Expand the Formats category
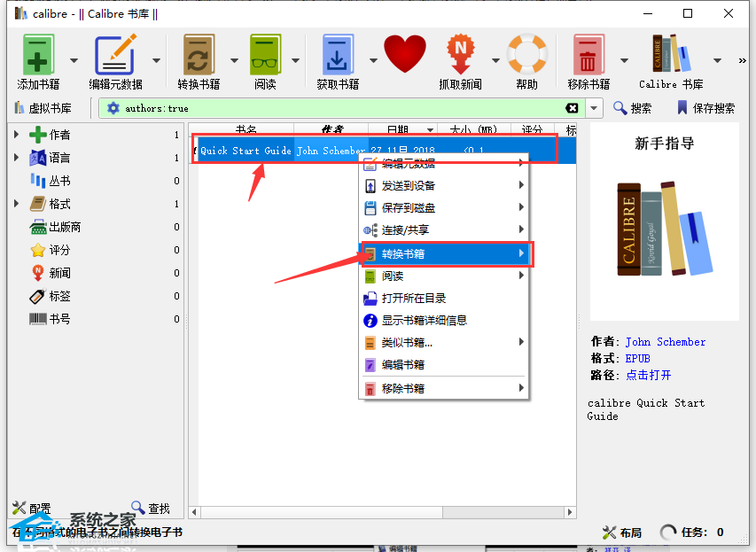This screenshot has width=756, height=552. pyautogui.click(x=16, y=204)
